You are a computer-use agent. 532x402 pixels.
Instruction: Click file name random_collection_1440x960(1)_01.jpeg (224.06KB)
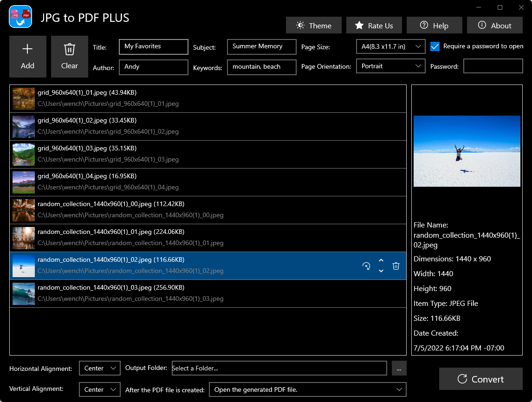tap(111, 232)
